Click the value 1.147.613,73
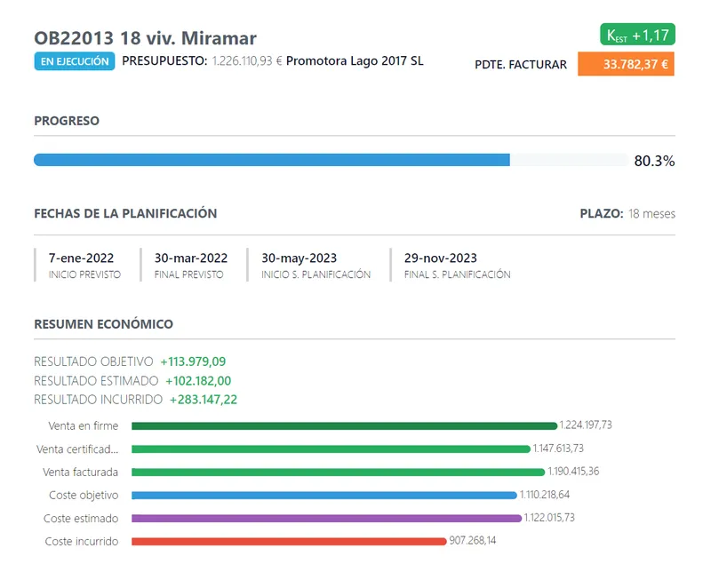Viewport: 711px width, 588px height. pyautogui.click(x=558, y=449)
